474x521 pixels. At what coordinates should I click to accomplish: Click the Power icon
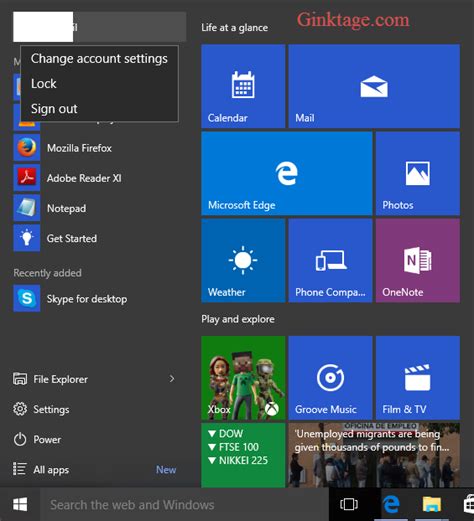click(x=20, y=439)
